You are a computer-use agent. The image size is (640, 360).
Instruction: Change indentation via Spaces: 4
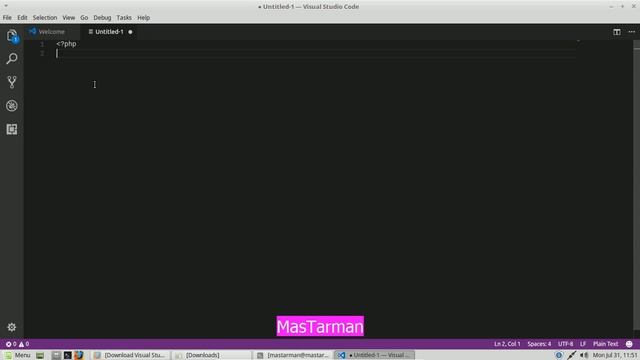[x=539, y=344]
